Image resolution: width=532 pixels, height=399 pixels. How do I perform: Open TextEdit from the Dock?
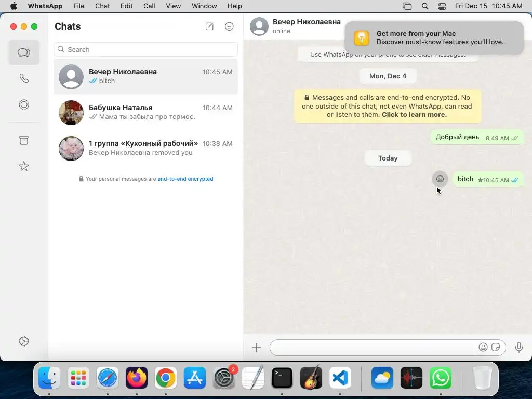pyautogui.click(x=253, y=378)
